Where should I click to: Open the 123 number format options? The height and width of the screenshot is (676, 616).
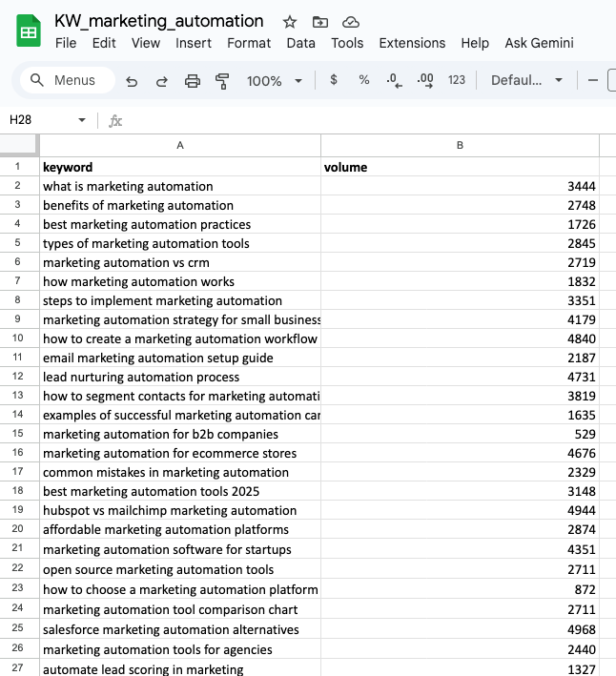pos(457,80)
